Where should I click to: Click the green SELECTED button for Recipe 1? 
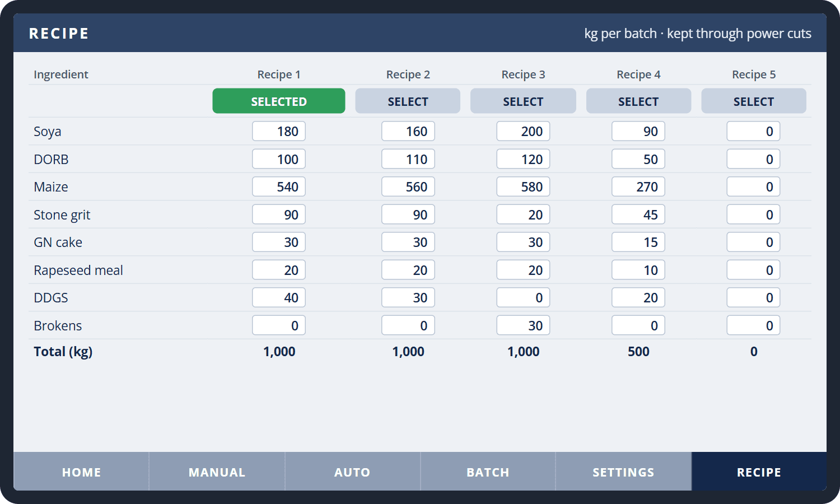tap(279, 101)
